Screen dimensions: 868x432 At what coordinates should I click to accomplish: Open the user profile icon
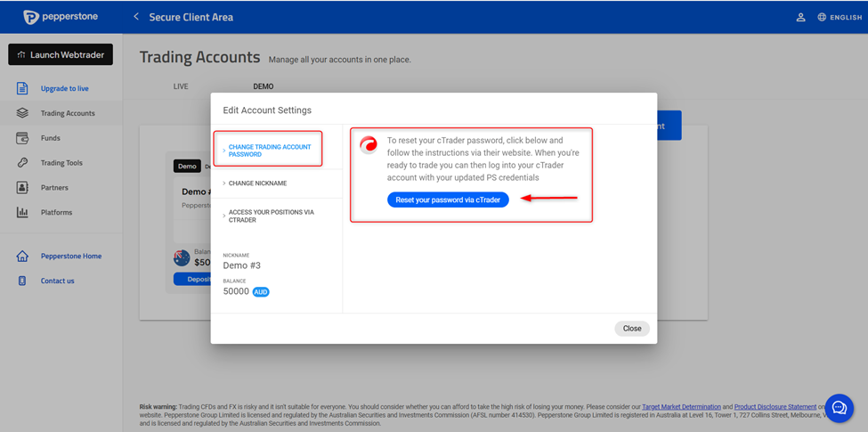800,17
